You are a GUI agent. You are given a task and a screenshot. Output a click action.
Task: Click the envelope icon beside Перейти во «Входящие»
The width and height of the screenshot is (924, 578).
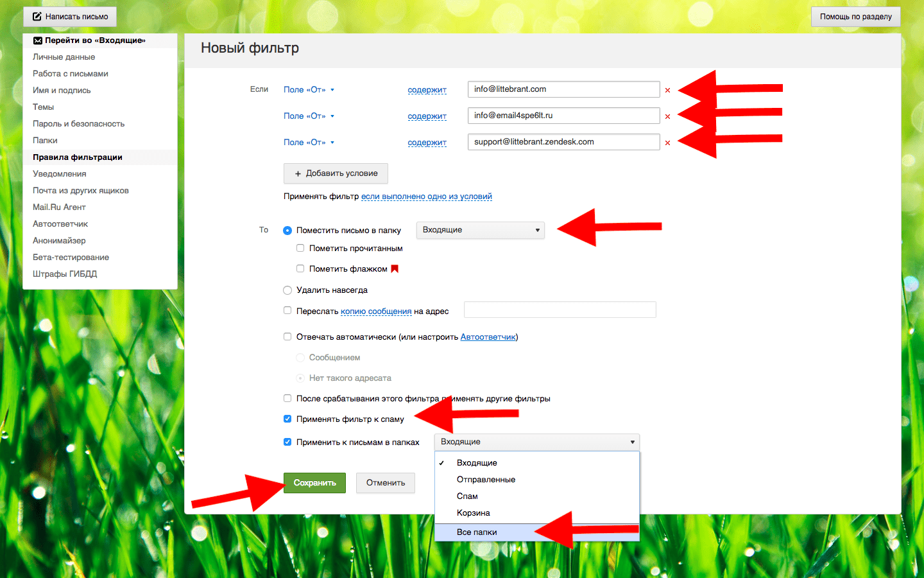click(x=38, y=40)
